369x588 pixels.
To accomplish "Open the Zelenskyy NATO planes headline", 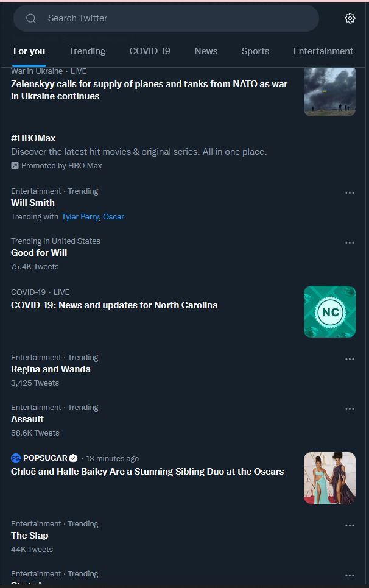I will click(x=149, y=90).
